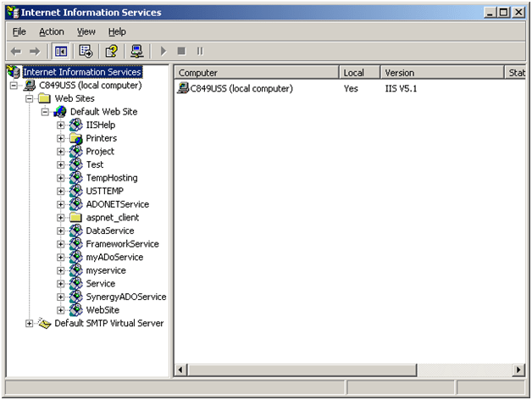Expand the Default SMTP Virtual Server node
This screenshot has width=532, height=400.
pos(30,324)
